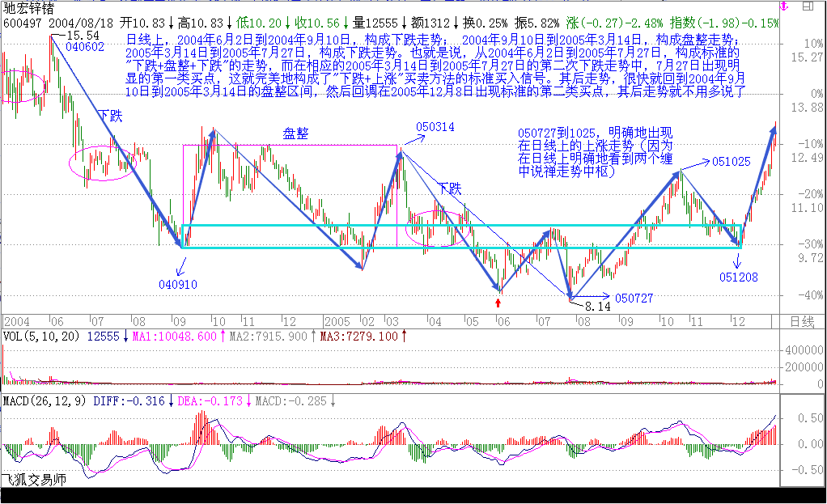Click the arrow after MA2:7915.900
827x504 pixels.
313,336
